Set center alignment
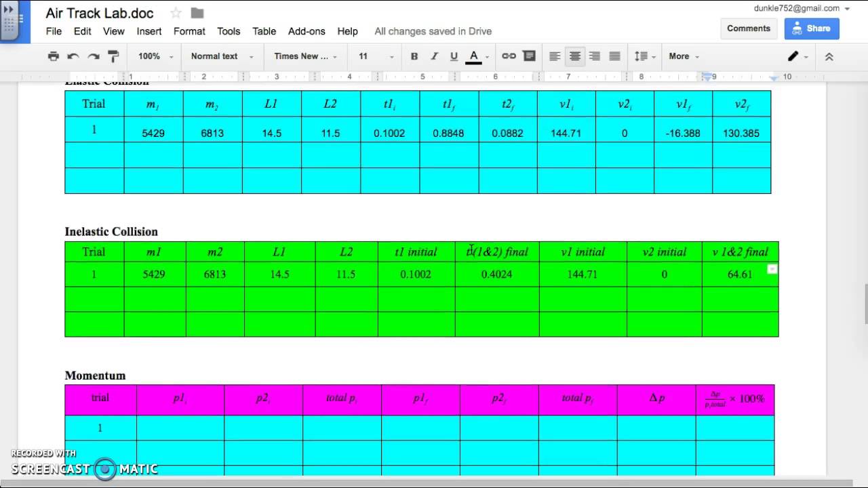 (574, 56)
